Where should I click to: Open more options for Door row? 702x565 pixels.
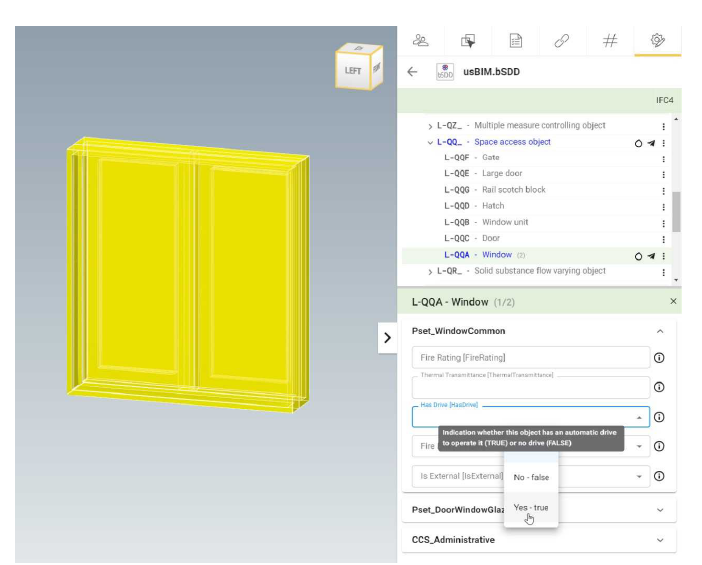click(663, 239)
